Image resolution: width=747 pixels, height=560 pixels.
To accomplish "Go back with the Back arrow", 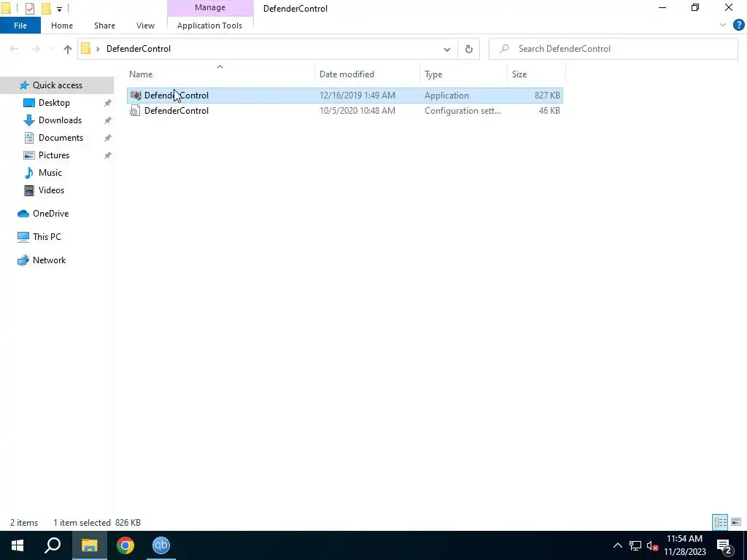I will tap(14, 49).
